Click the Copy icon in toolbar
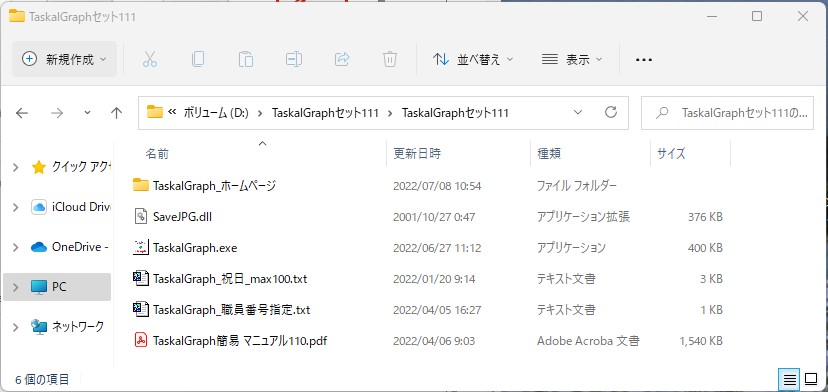Image resolution: width=828 pixels, height=392 pixels. (198, 59)
